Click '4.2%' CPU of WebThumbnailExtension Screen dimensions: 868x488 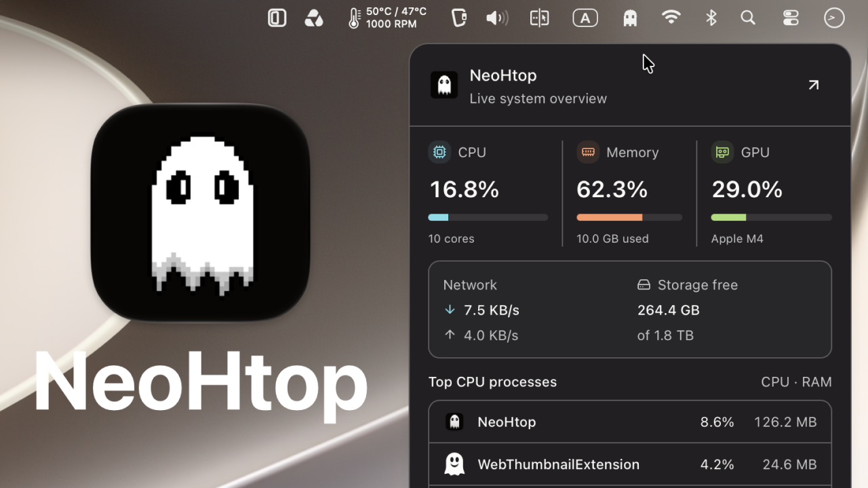click(x=717, y=464)
